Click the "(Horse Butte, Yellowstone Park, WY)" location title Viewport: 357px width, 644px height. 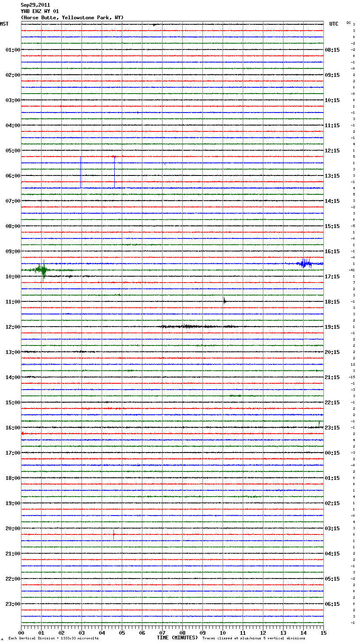(x=72, y=18)
